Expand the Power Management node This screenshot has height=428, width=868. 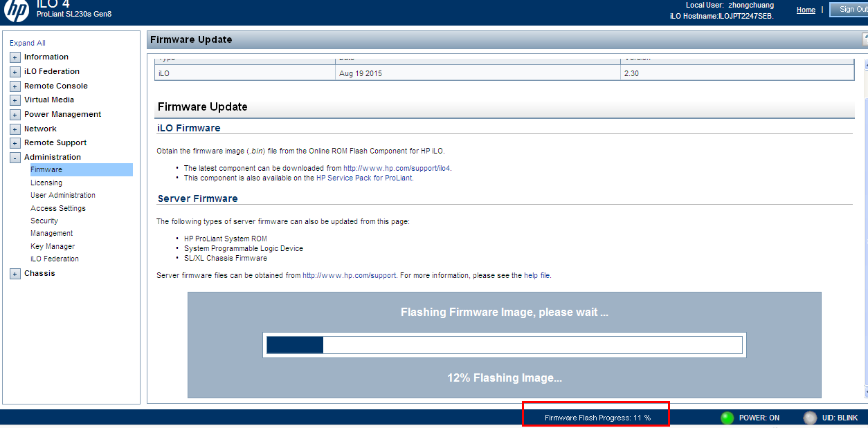[x=15, y=115]
